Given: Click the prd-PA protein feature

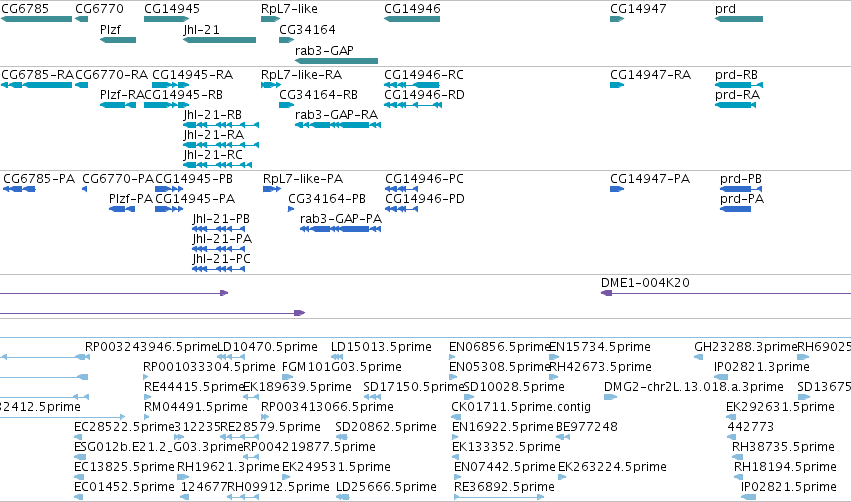Looking at the screenshot, I should pos(735,209).
